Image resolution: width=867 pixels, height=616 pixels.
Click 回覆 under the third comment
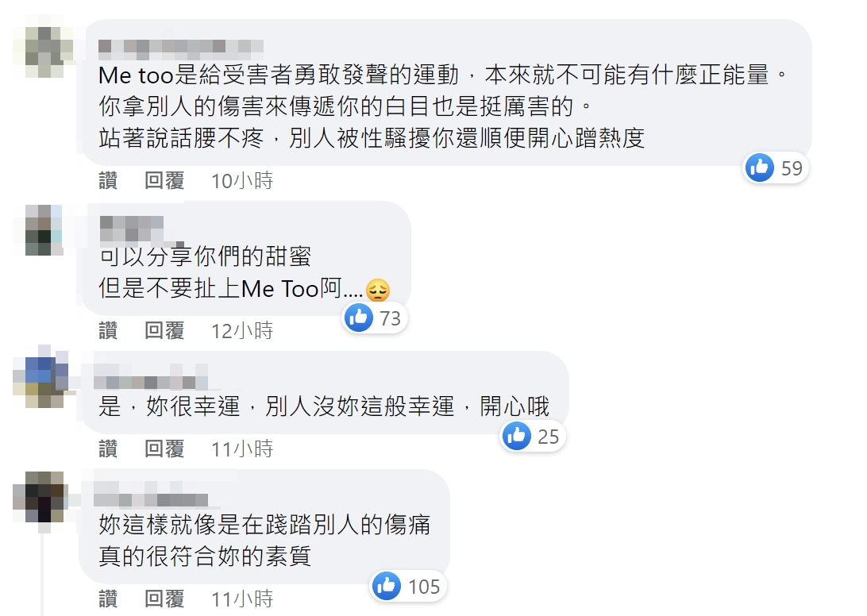pyautogui.click(x=164, y=449)
